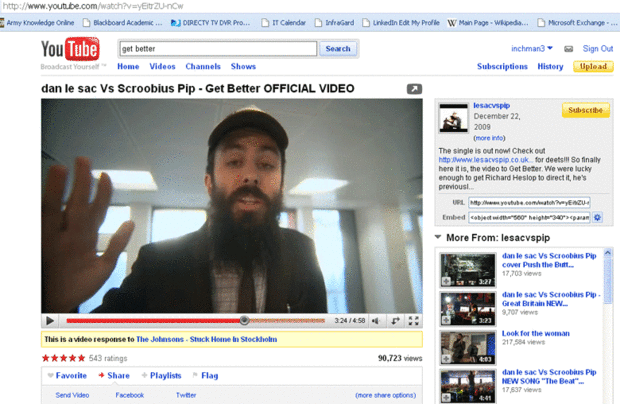
Task: Go to the Home tab
Action: click(128, 66)
